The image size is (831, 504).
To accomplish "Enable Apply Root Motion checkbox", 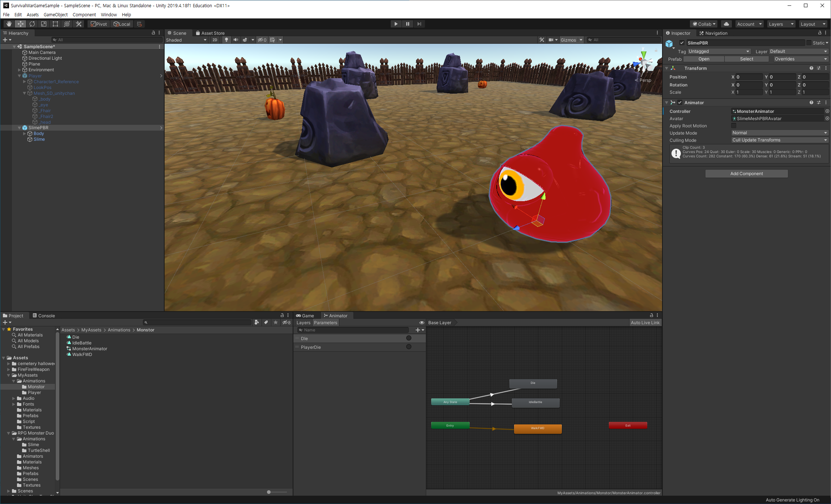I will pos(734,126).
